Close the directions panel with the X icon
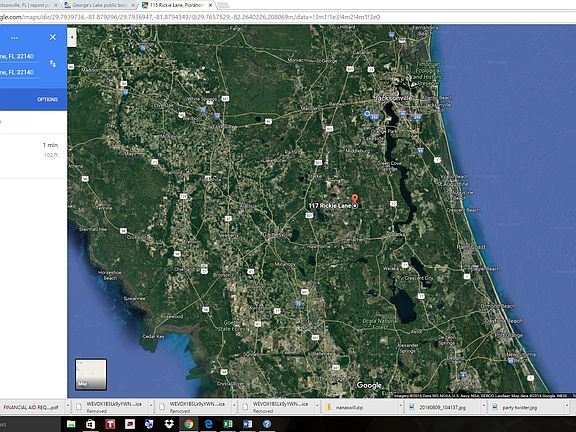The width and height of the screenshot is (576, 432). (x=53, y=37)
